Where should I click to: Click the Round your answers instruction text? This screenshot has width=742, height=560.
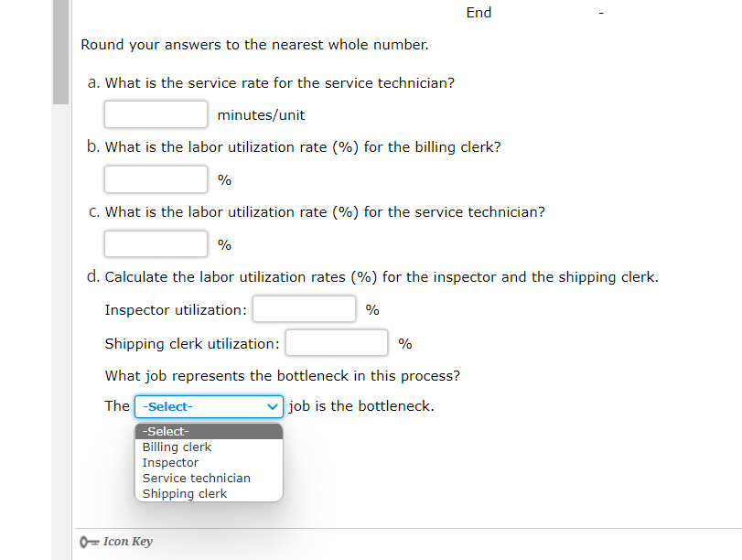tap(254, 44)
